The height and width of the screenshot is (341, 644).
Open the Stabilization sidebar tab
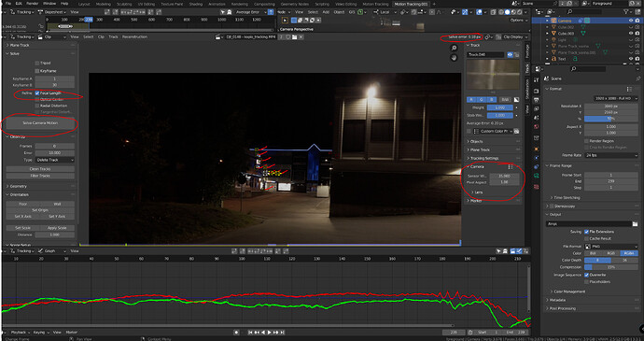click(527, 90)
